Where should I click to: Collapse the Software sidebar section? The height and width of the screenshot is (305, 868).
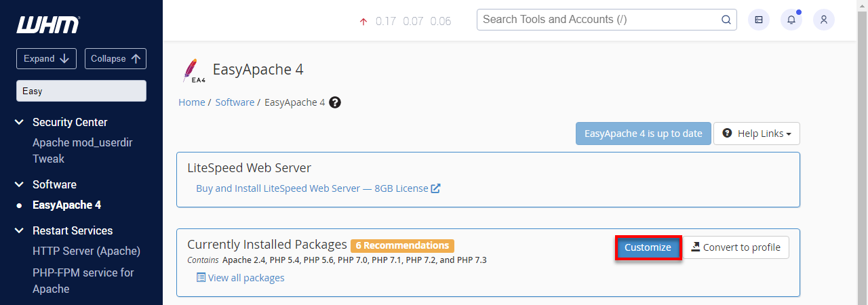coord(19,184)
